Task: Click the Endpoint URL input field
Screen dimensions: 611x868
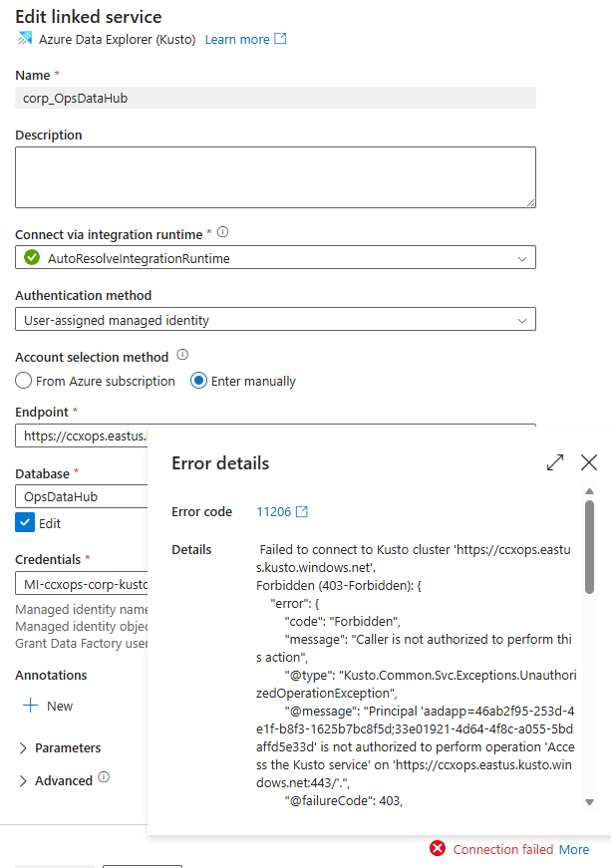Action: pos(82,435)
